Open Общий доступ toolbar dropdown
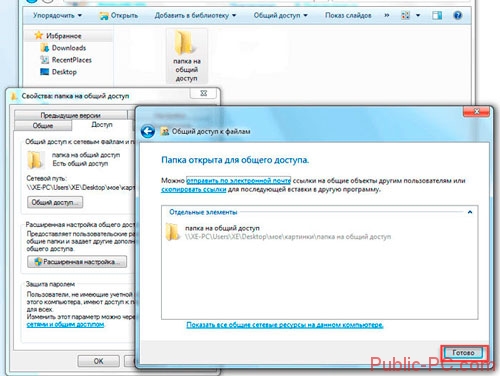The width and height of the screenshot is (500, 376). click(280, 15)
